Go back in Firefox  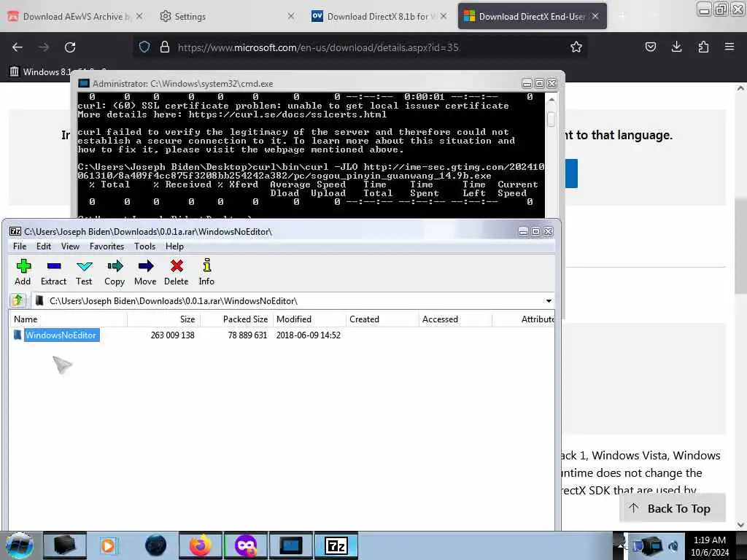(18, 47)
